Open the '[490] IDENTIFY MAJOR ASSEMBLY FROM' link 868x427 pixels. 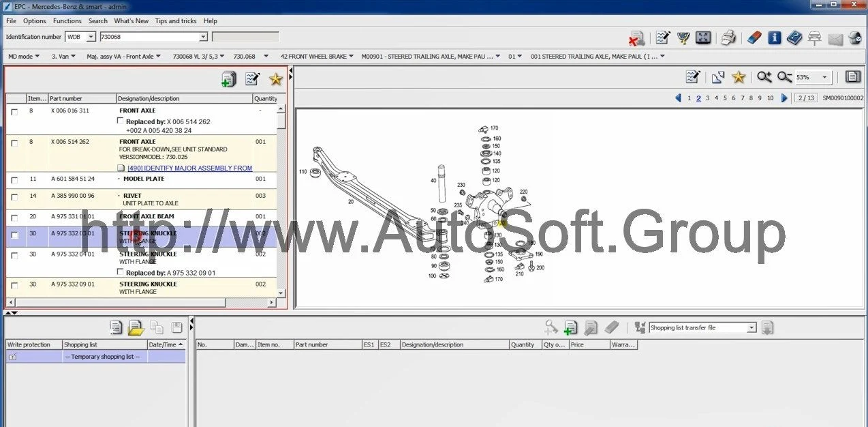click(x=189, y=168)
